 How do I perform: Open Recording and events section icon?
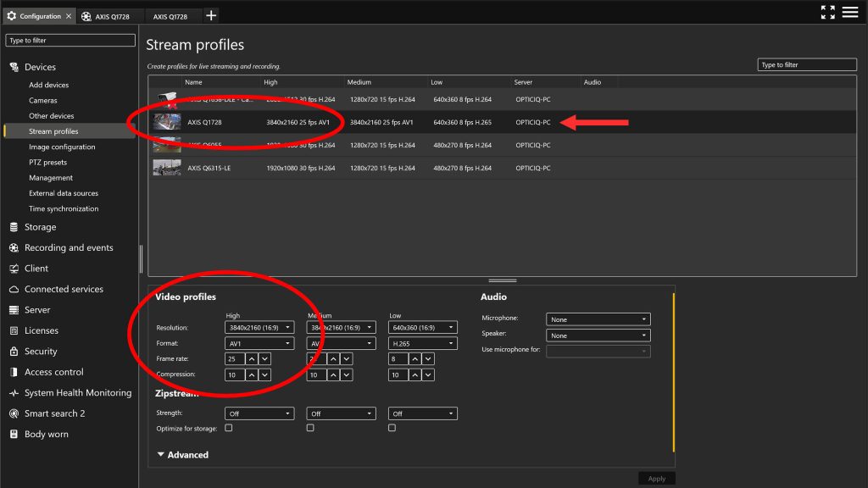(14, 247)
